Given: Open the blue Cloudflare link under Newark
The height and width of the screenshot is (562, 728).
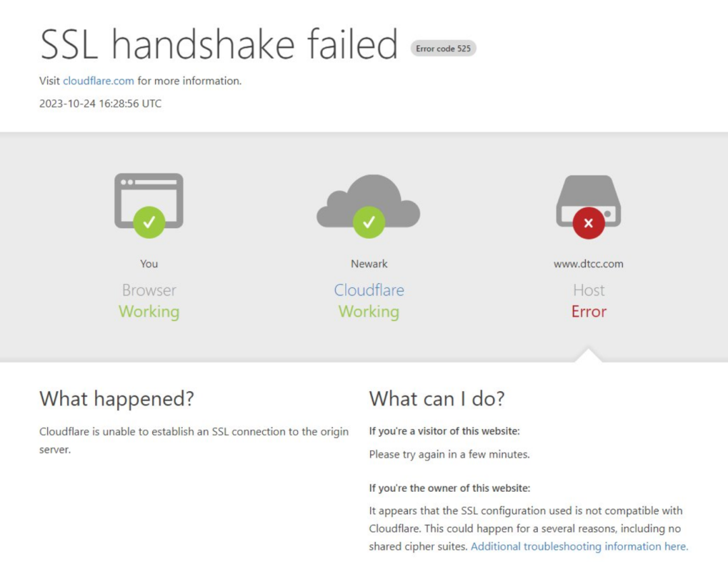Looking at the screenshot, I should click(369, 290).
